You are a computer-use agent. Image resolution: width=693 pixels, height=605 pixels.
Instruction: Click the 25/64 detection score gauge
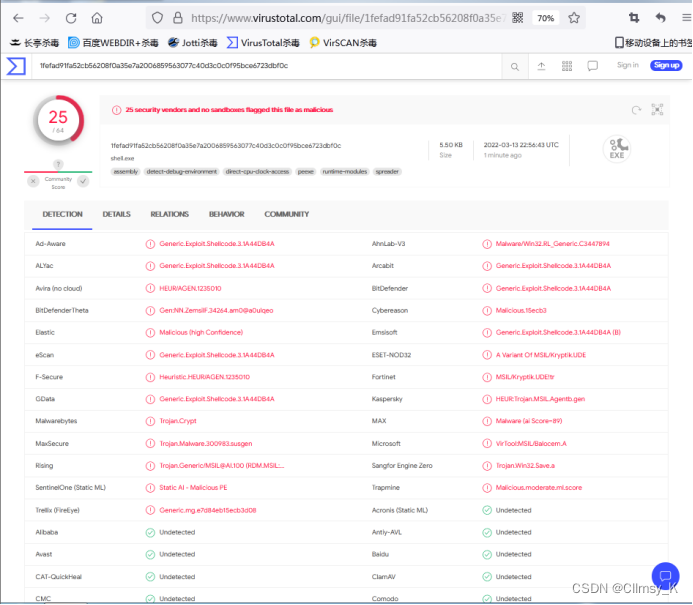click(x=58, y=121)
